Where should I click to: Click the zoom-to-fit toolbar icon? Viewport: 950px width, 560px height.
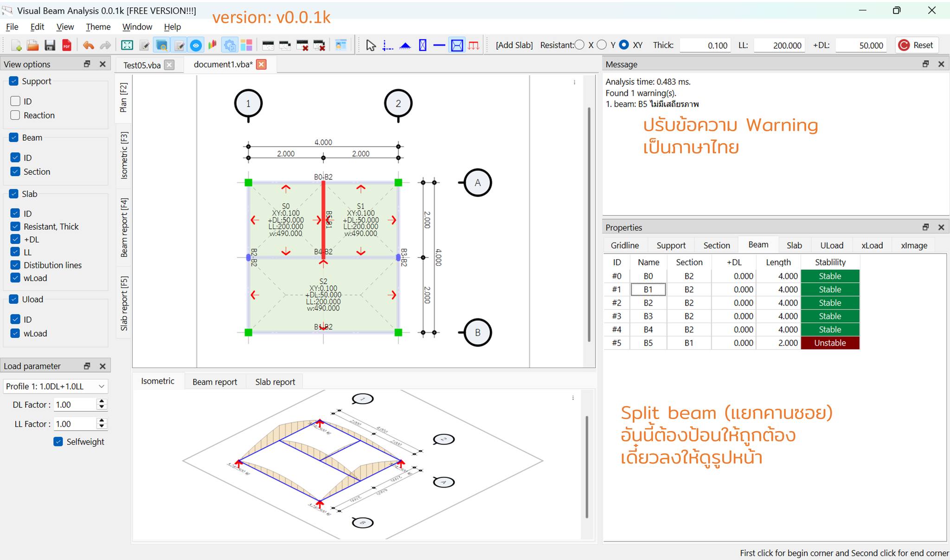click(x=127, y=45)
